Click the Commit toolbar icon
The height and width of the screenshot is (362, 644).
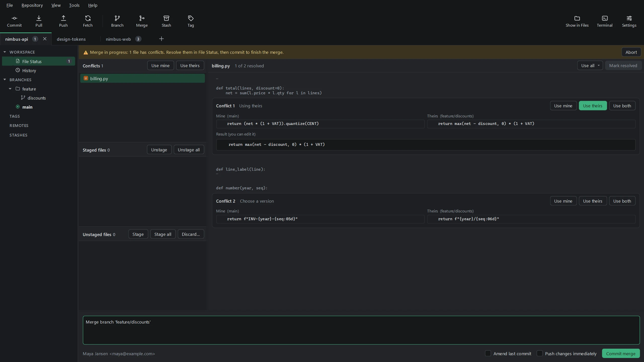click(14, 18)
